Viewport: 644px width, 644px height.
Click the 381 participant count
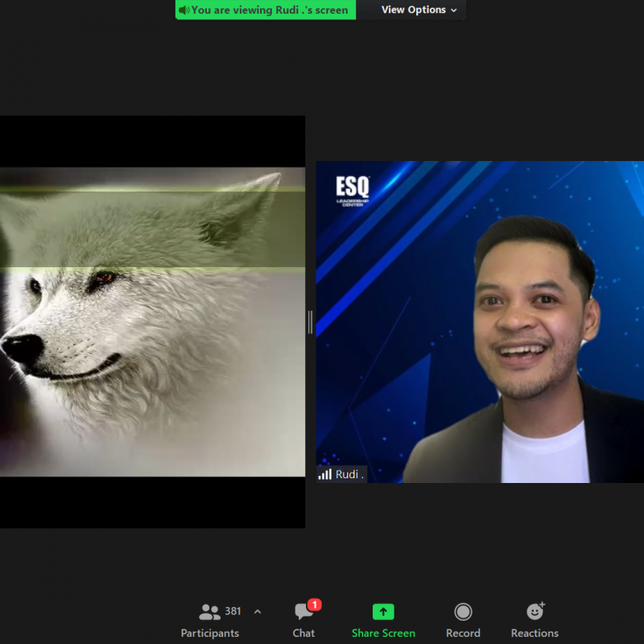pos(233,611)
